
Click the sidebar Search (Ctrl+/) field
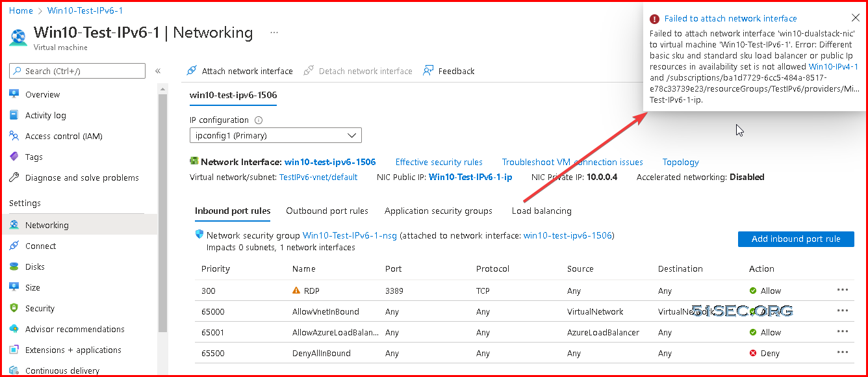[x=77, y=71]
